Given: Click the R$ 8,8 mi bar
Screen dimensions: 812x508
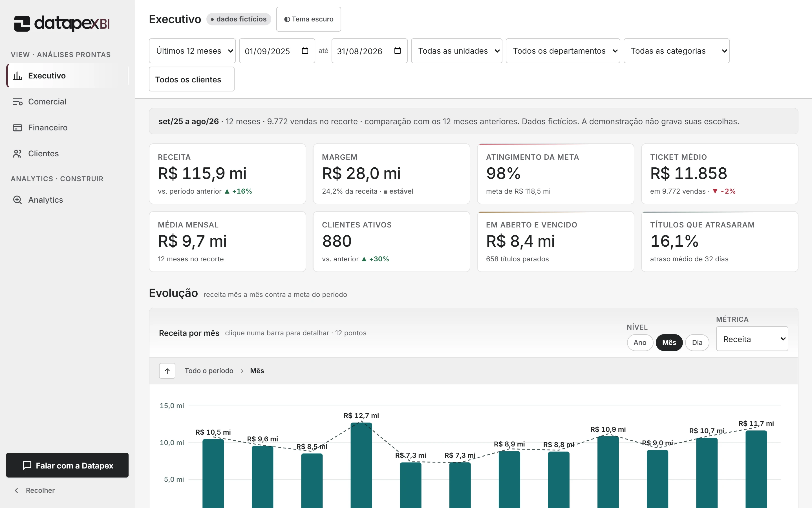Looking at the screenshot, I should click(559, 480).
